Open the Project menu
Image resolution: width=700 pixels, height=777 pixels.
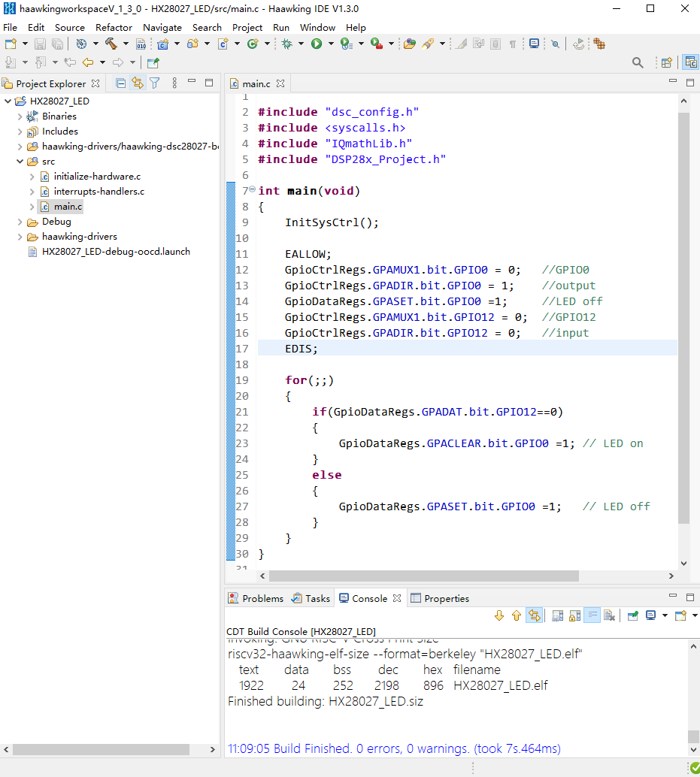[x=247, y=27]
